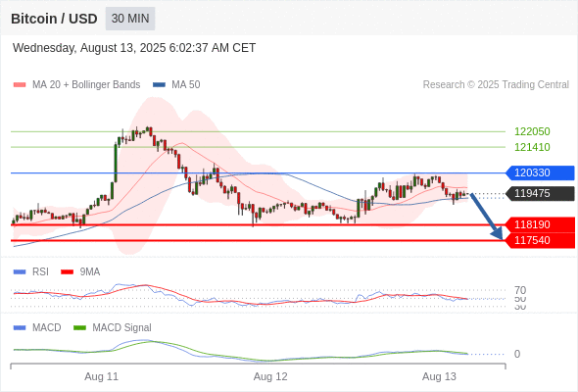
Task: Click the RSI legend blue swatch
Action: click(20, 272)
